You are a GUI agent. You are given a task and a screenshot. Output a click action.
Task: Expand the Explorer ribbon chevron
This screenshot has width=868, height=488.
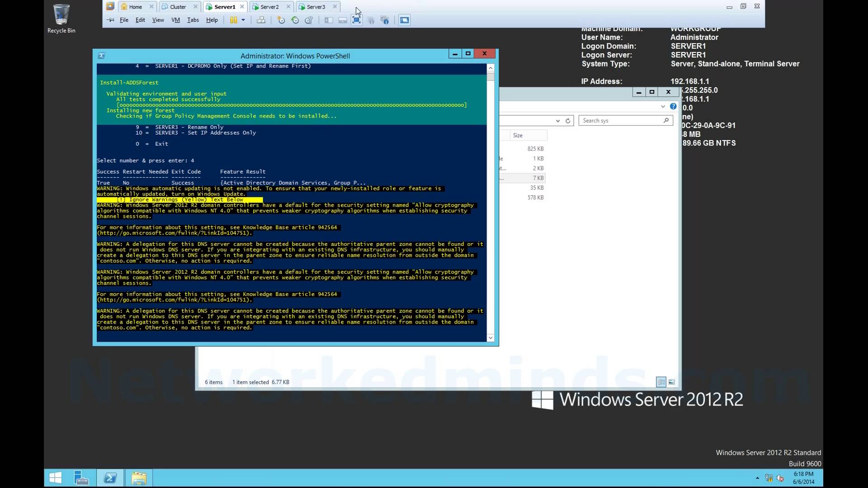663,107
